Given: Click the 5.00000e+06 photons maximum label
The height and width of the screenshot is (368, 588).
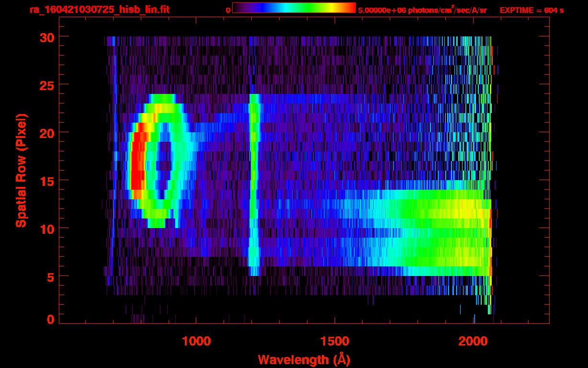Looking at the screenshot, I should click(x=422, y=10).
